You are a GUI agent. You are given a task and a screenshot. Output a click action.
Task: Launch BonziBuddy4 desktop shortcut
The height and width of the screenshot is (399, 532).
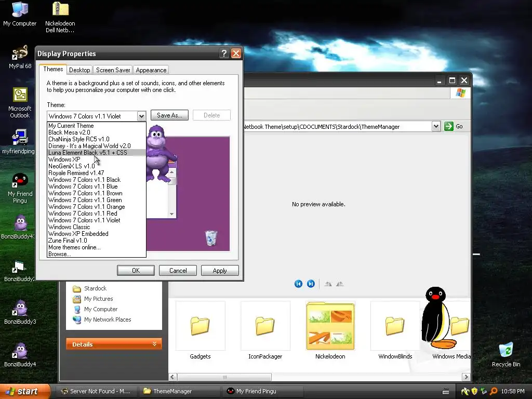click(20, 354)
